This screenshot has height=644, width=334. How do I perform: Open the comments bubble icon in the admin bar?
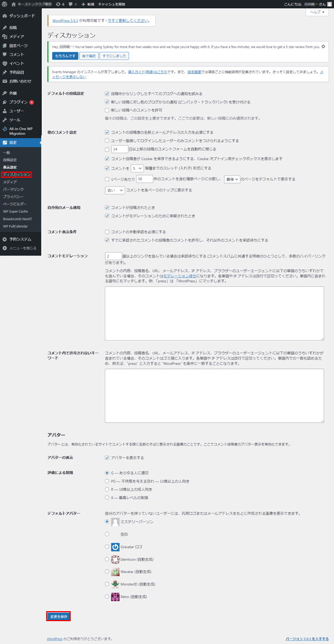pyautogui.click(x=71, y=4)
